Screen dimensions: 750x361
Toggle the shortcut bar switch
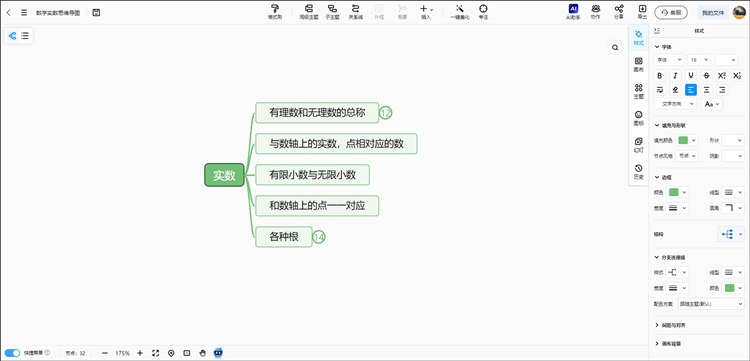click(x=12, y=353)
